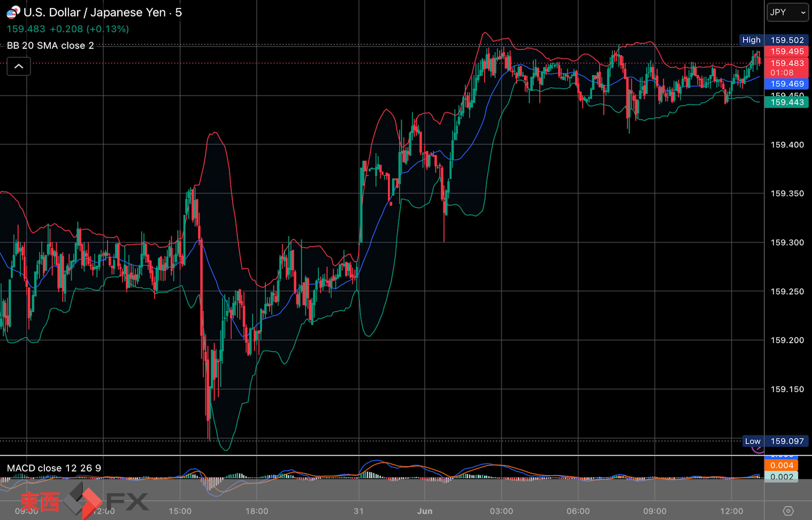Open the JPY currency dropdown
Screen dimensions: 812x520
click(787, 12)
